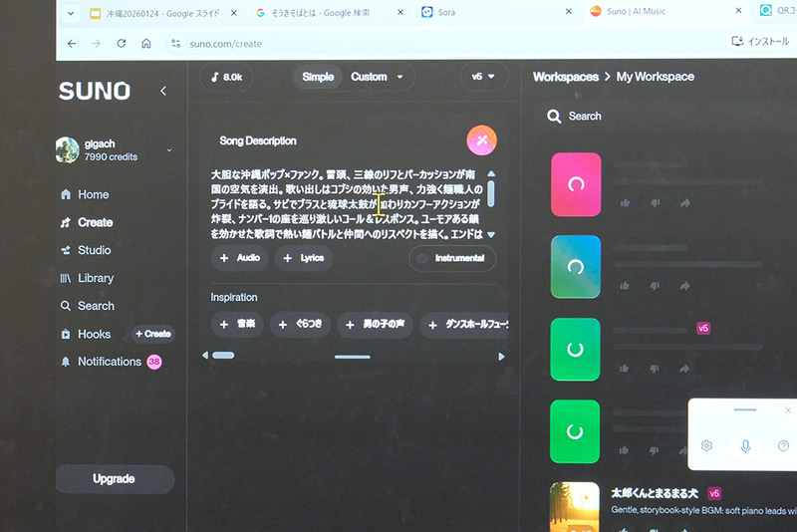
Task: Add the ダンスホール inspiration tag
Action: (x=464, y=324)
